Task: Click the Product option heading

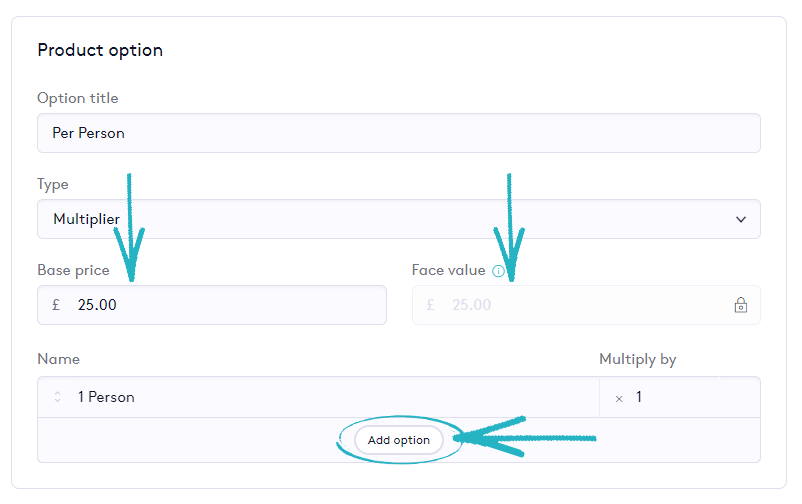Action: (100, 50)
